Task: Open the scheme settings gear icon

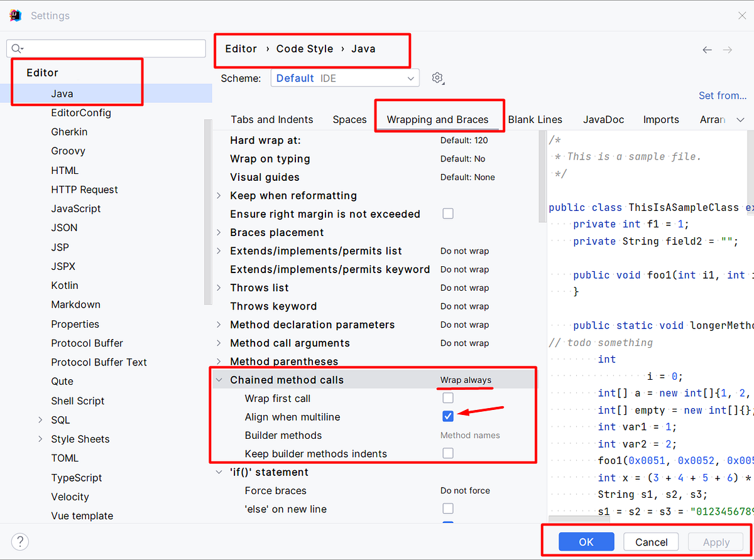Action: tap(437, 77)
